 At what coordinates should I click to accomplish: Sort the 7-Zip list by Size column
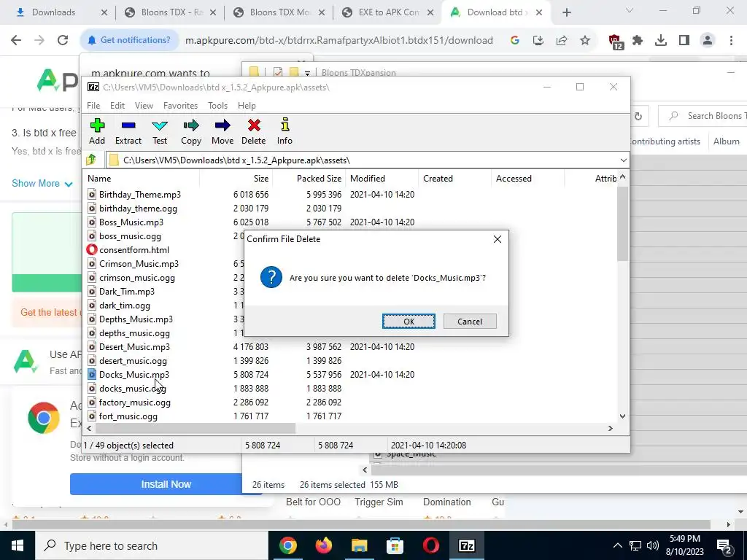click(x=236, y=179)
